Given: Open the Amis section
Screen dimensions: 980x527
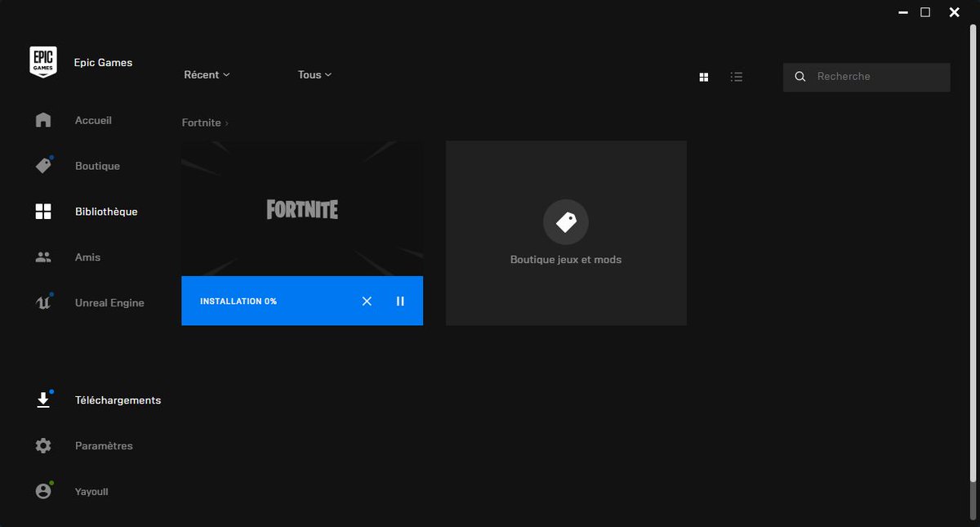Looking at the screenshot, I should (87, 257).
